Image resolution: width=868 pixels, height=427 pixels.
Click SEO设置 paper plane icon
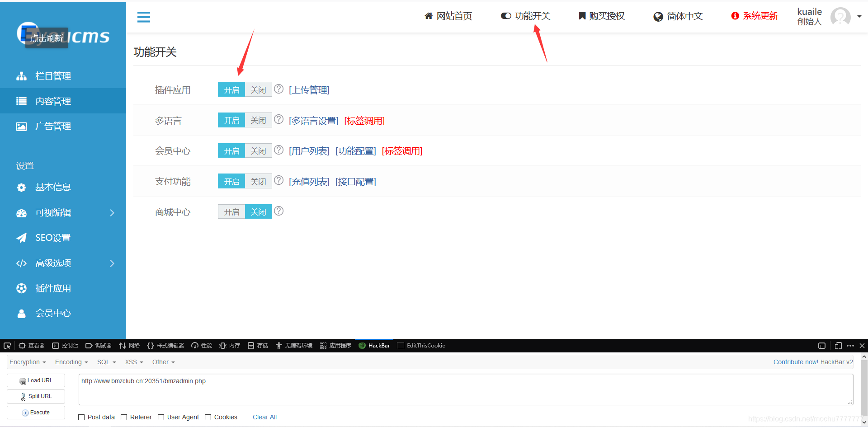coord(21,238)
